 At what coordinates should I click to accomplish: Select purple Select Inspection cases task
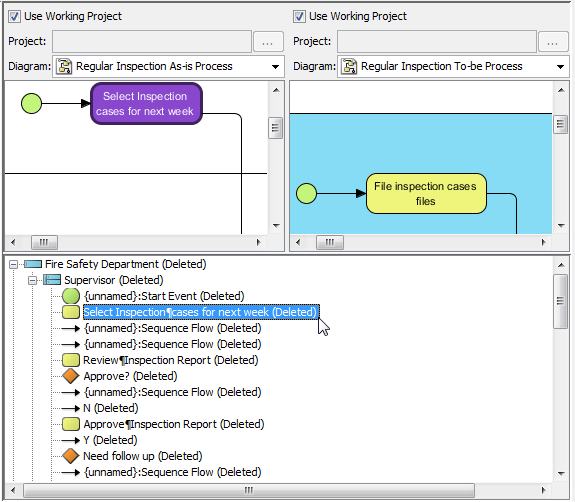146,103
